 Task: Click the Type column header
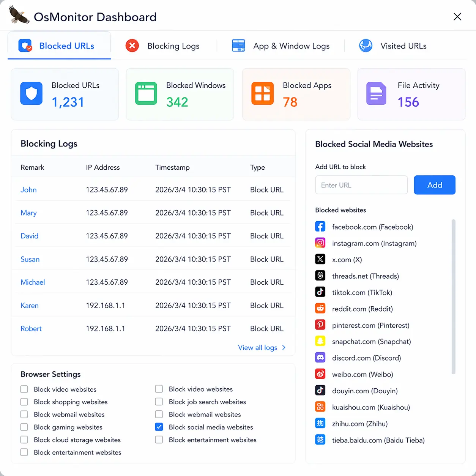tap(257, 167)
